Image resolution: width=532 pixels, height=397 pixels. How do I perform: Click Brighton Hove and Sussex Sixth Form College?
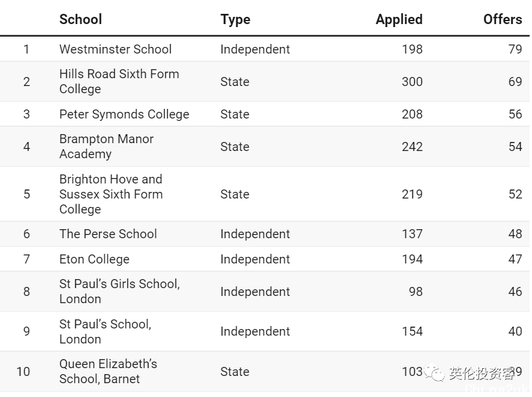[111, 194]
